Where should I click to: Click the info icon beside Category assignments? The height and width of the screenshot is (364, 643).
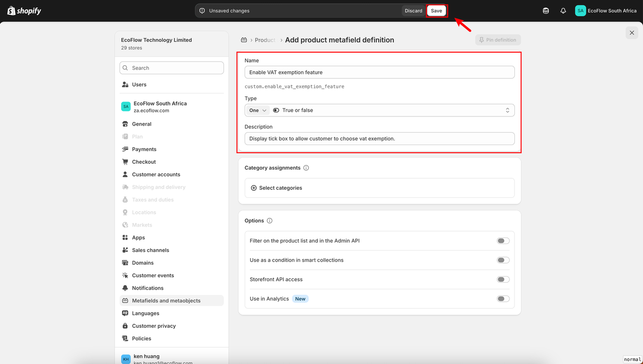click(x=306, y=168)
